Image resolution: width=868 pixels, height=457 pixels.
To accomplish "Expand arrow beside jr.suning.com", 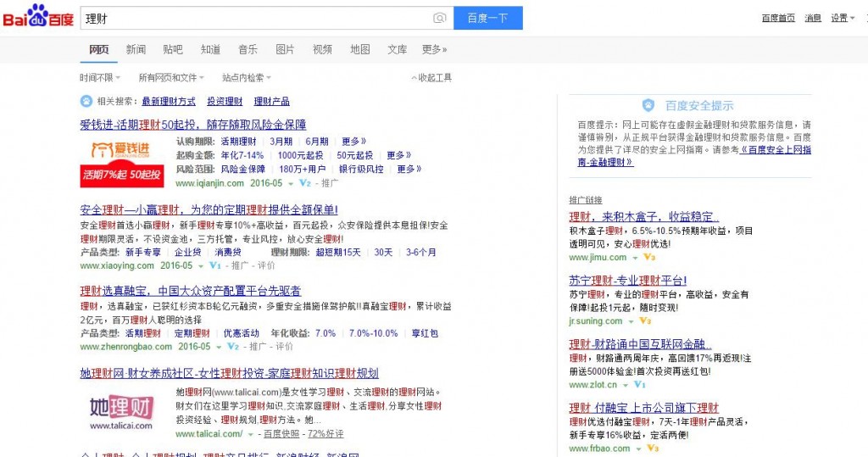I will click(x=631, y=322).
